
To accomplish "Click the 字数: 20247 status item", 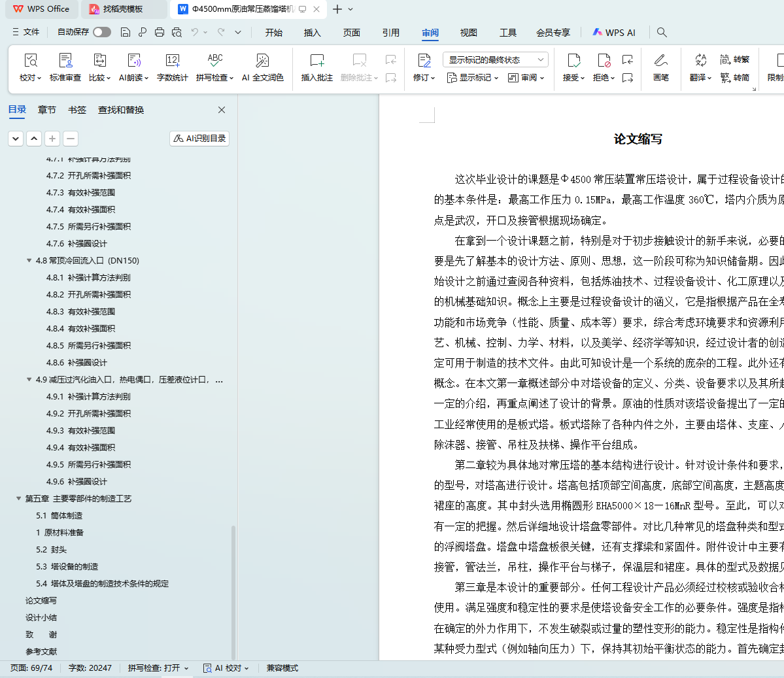I will point(90,668).
